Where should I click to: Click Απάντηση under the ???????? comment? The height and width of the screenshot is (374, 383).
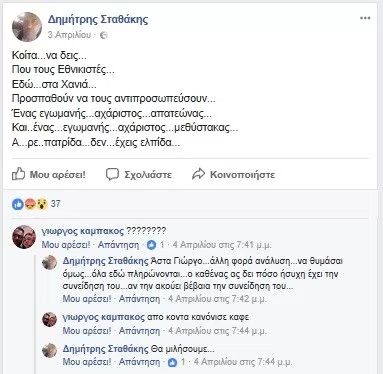[118, 245]
